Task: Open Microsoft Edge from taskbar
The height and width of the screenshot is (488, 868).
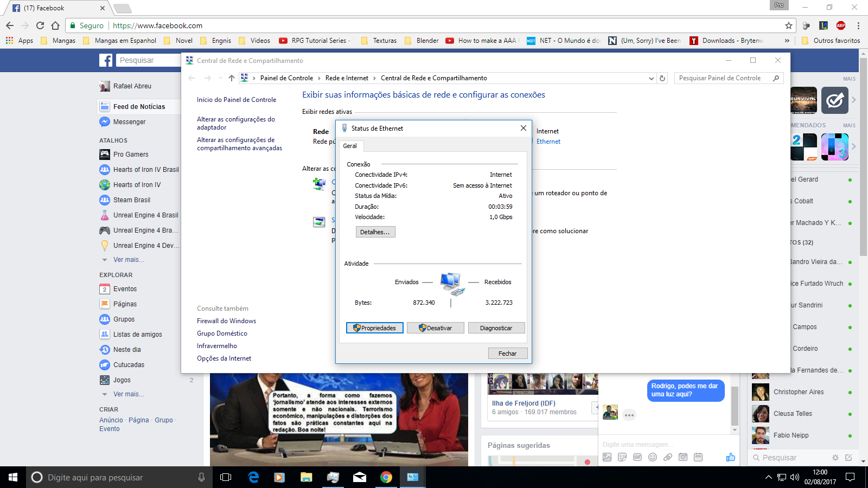Action: [253, 477]
